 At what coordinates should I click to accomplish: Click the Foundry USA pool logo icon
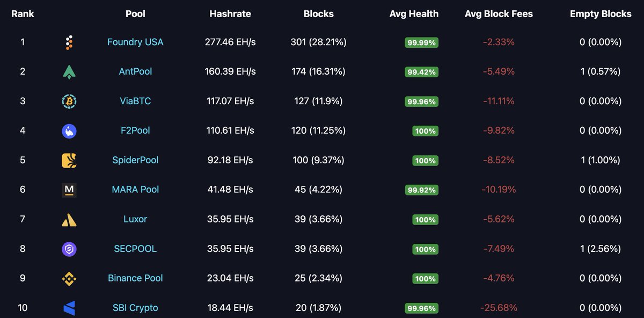(x=69, y=42)
